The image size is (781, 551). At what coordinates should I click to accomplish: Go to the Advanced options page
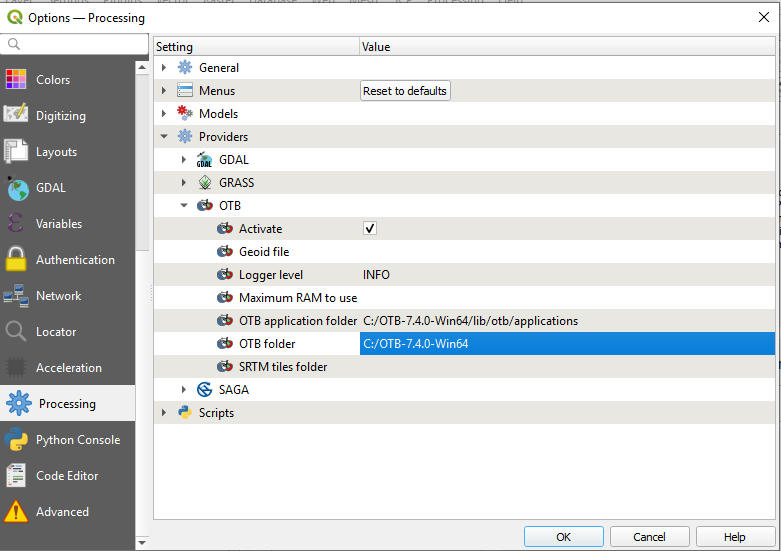[x=68, y=511]
